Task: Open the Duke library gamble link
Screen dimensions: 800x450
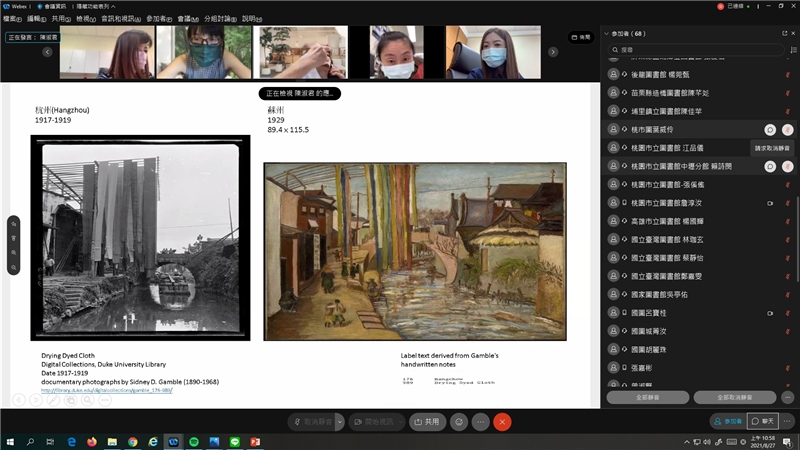Action: 107,390
